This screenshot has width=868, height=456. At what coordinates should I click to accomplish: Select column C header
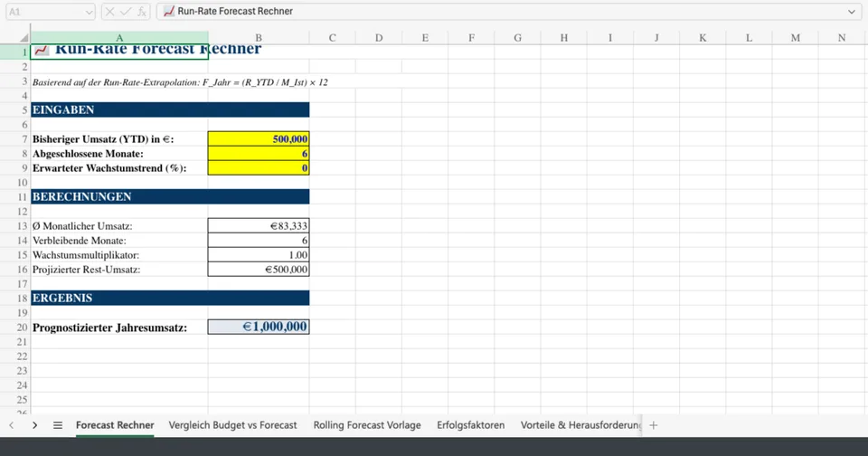pyautogui.click(x=332, y=38)
